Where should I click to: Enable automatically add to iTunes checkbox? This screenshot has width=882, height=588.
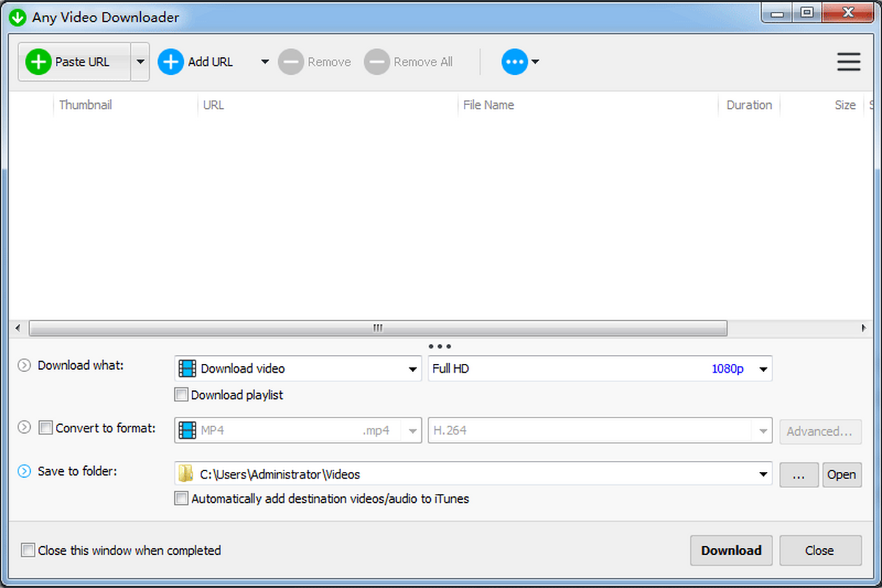pos(182,498)
